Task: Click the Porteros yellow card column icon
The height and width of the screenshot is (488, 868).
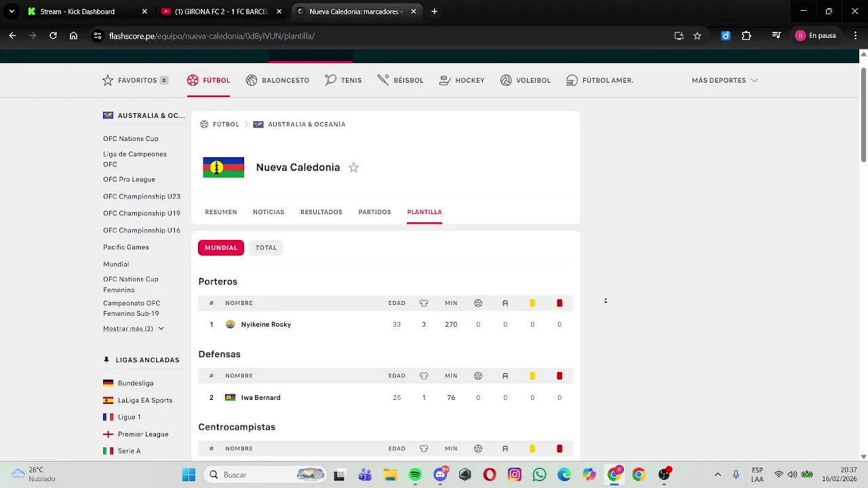Action: pos(532,303)
